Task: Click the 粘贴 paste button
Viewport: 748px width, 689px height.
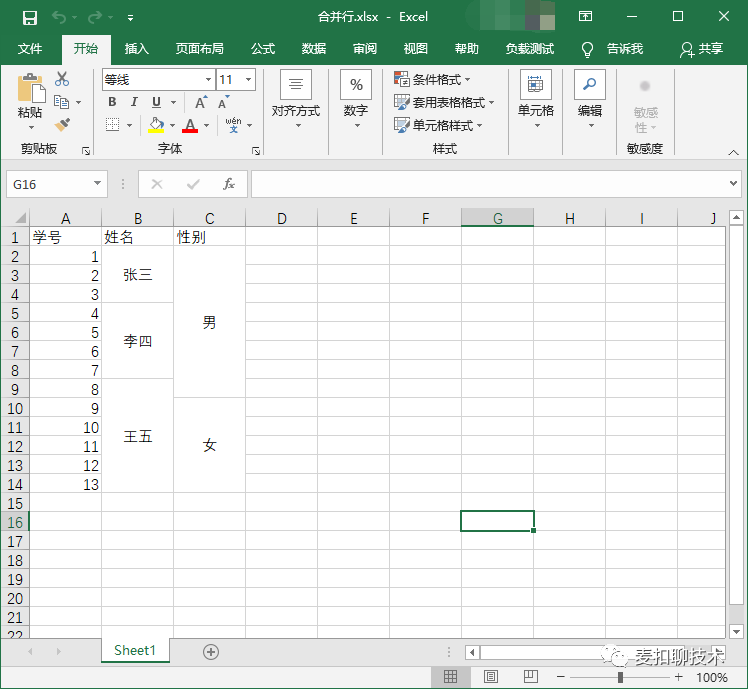Action: 30,102
